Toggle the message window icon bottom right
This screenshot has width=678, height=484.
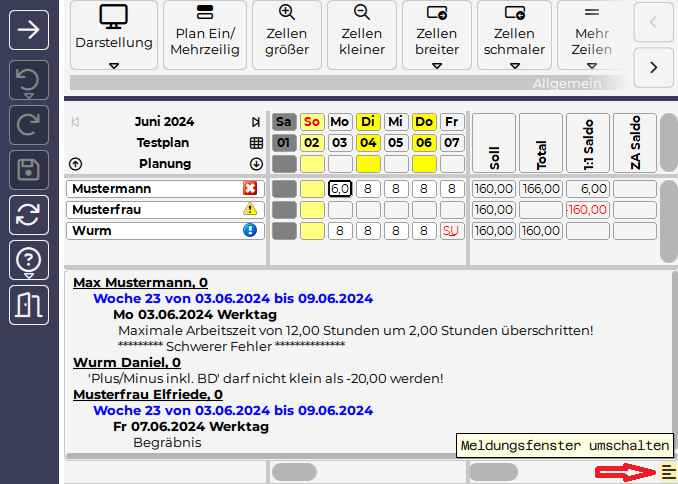click(667, 472)
